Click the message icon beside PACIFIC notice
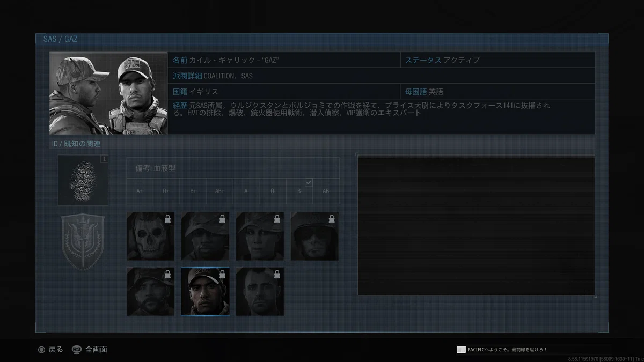 (461, 350)
